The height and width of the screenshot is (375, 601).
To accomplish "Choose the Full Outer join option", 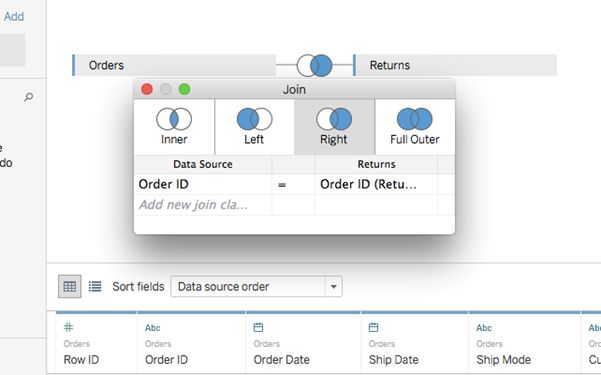I will (x=415, y=127).
